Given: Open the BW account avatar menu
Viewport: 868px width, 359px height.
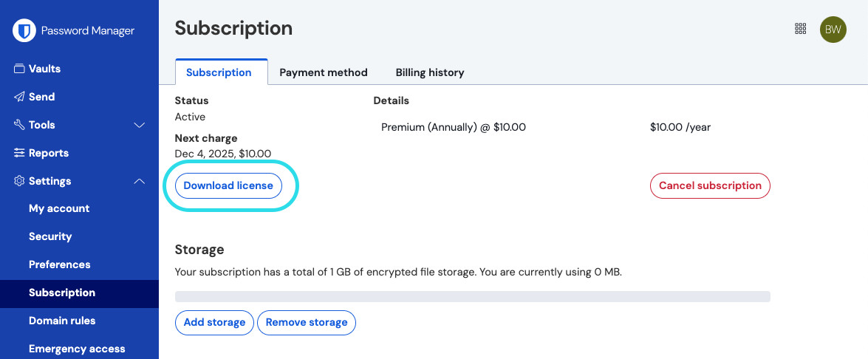Looking at the screenshot, I should point(833,29).
